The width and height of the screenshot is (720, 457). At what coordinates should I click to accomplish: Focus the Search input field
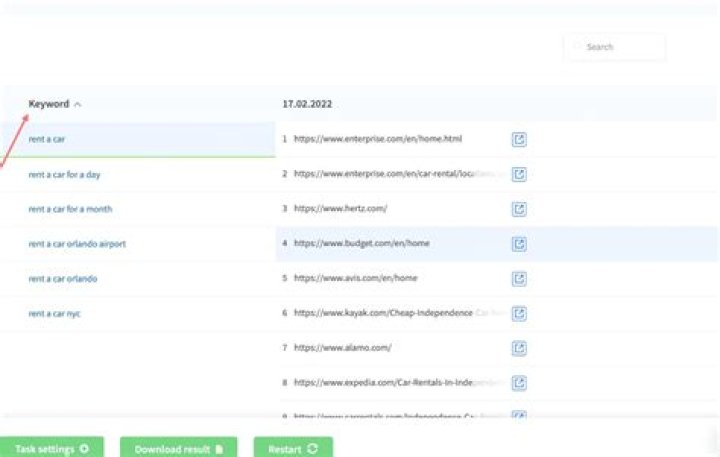615,47
